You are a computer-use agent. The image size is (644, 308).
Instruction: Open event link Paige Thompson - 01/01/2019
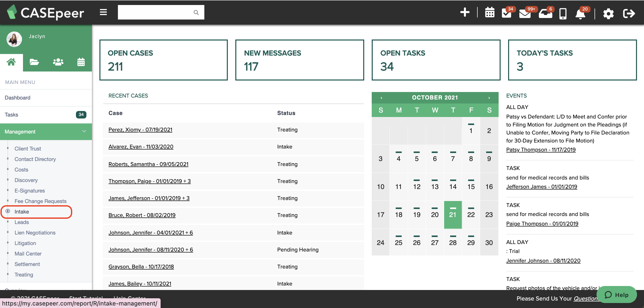click(542, 224)
